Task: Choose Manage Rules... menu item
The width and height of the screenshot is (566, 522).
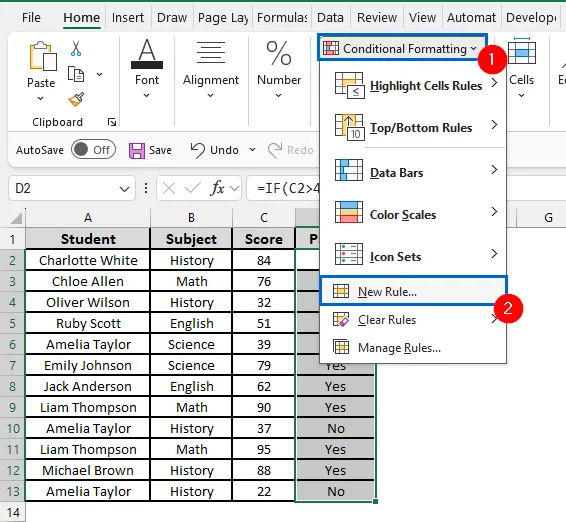Action: (x=413, y=348)
